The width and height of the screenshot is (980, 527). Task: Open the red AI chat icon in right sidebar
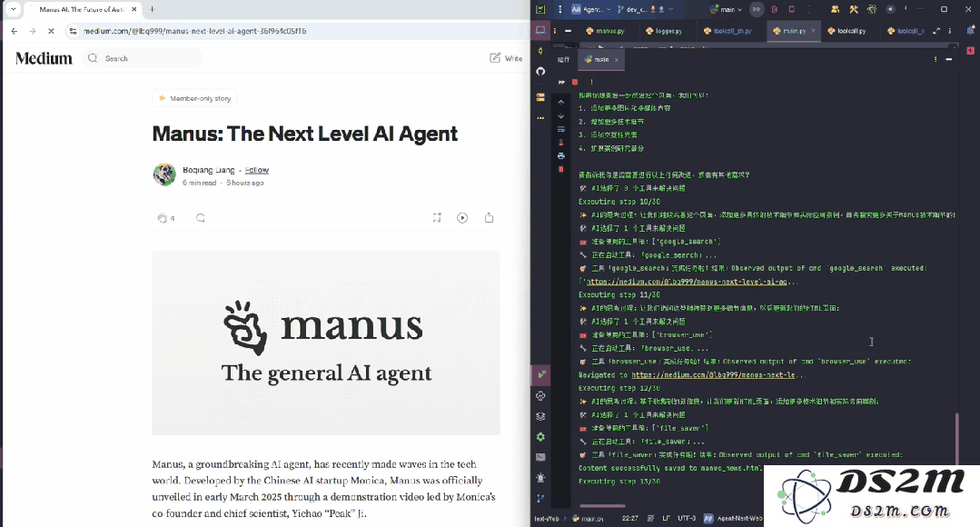pyautogui.click(x=971, y=50)
